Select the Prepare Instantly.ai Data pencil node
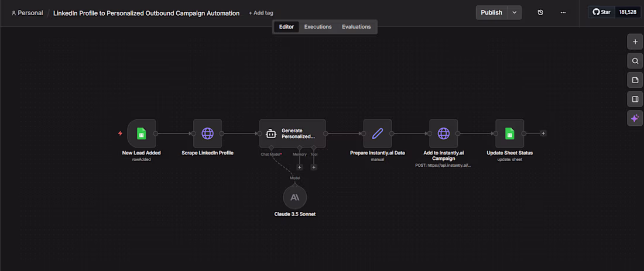This screenshot has height=271, width=644. [x=378, y=133]
